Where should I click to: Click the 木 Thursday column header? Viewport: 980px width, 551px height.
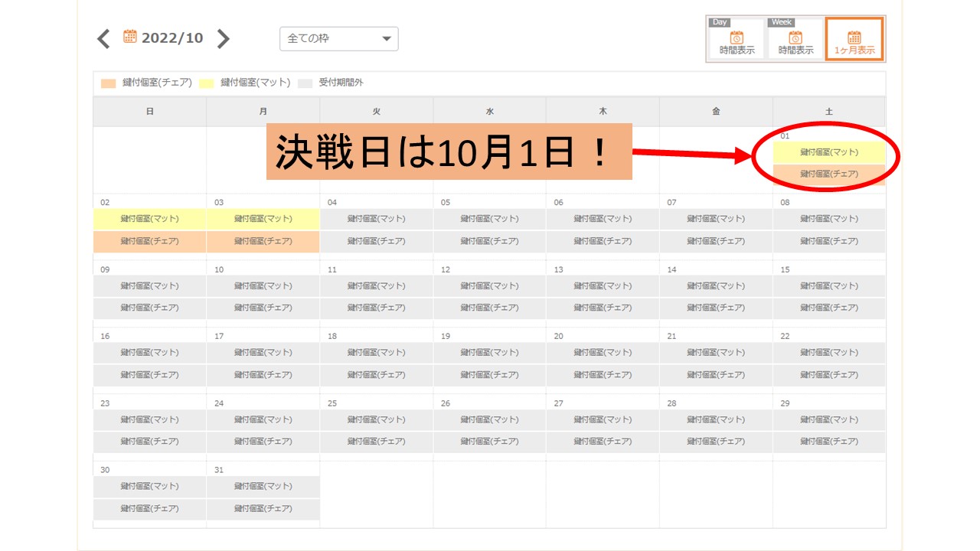tap(603, 112)
